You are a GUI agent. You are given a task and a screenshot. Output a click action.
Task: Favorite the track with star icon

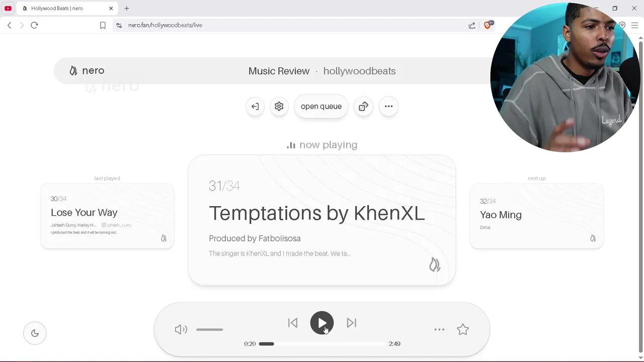[463, 329]
